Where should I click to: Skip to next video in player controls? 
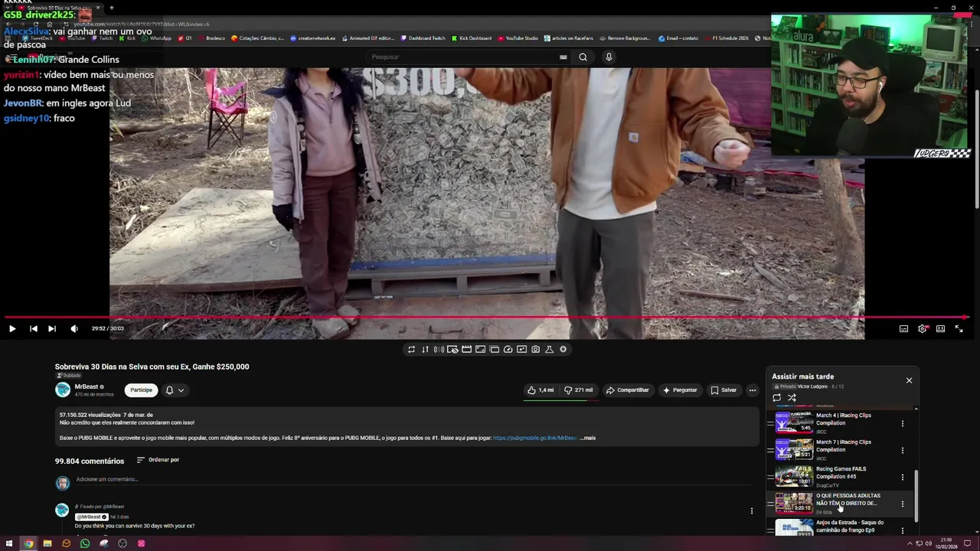[52, 328]
